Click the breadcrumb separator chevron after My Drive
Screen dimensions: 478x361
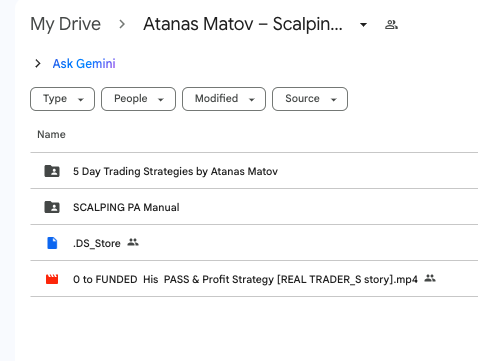tap(122, 24)
